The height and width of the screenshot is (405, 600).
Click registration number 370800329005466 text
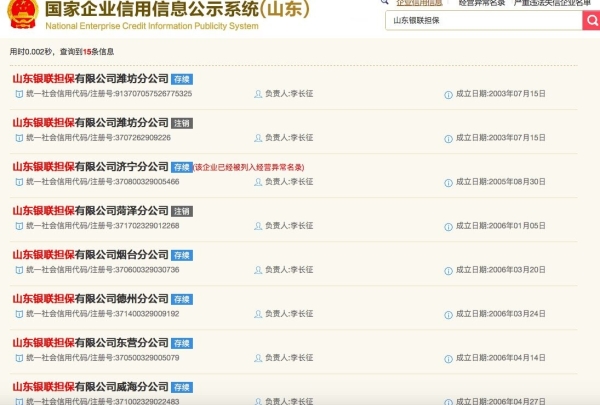click(x=147, y=182)
